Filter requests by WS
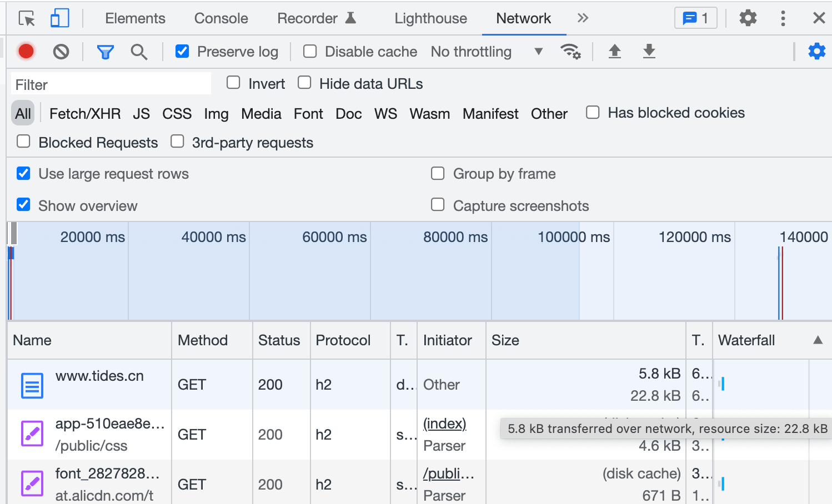Viewport: 832px width, 504px height. [x=385, y=114]
